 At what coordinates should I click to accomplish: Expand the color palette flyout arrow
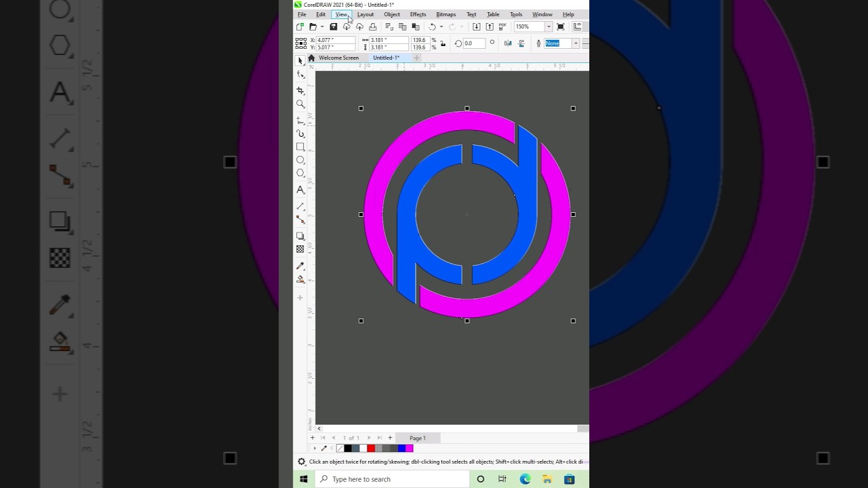(x=315, y=448)
